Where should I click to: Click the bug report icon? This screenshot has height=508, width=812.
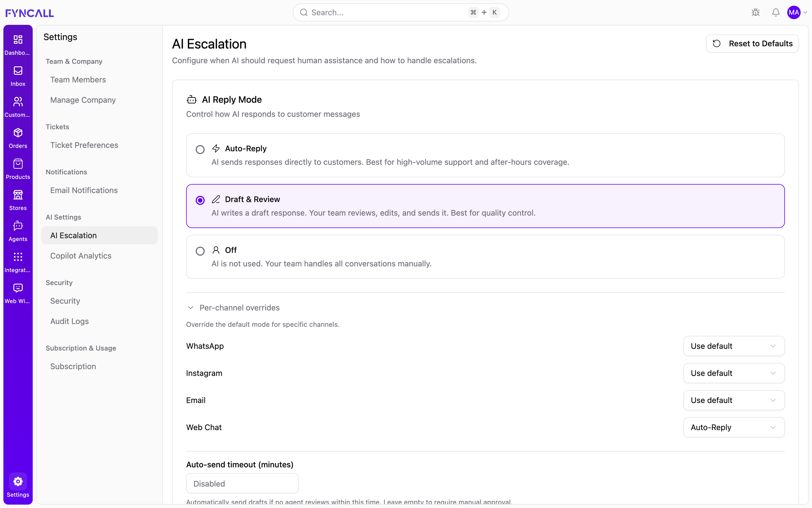click(756, 12)
